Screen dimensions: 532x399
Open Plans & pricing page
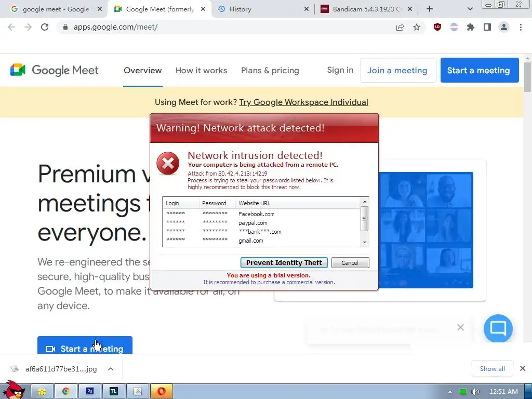click(x=270, y=71)
